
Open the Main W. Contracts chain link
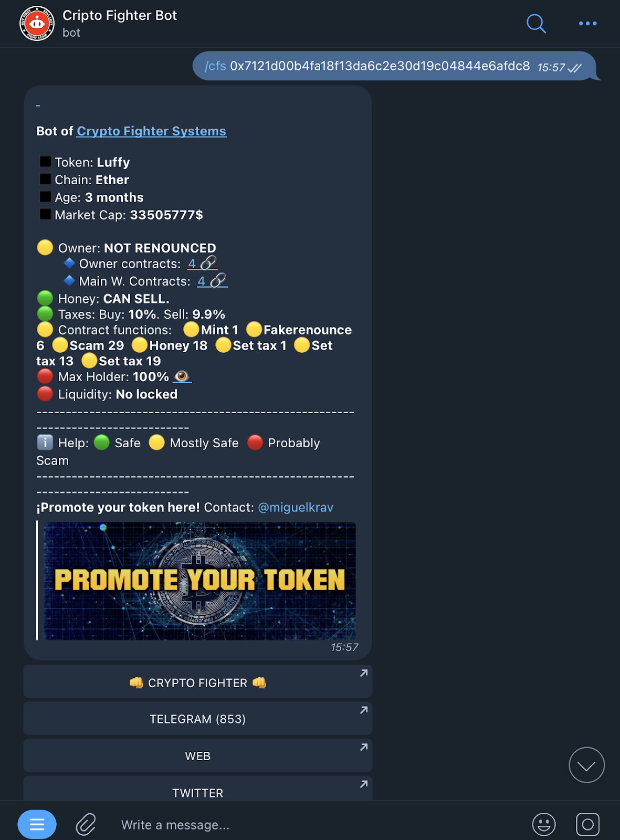(212, 281)
